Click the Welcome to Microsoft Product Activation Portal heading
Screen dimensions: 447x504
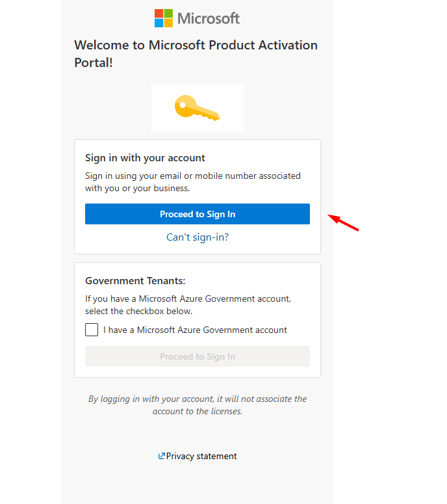196,54
